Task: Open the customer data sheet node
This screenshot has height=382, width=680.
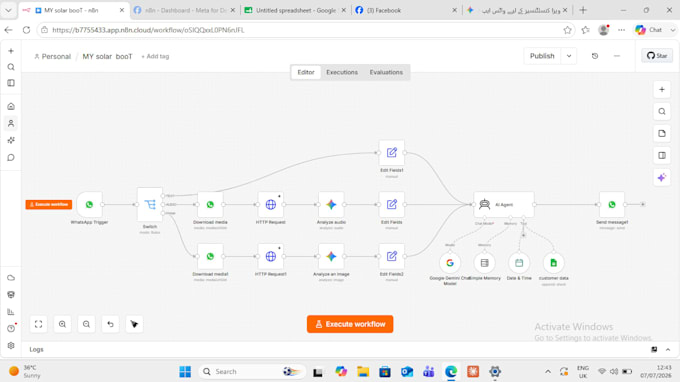Action: (553, 263)
